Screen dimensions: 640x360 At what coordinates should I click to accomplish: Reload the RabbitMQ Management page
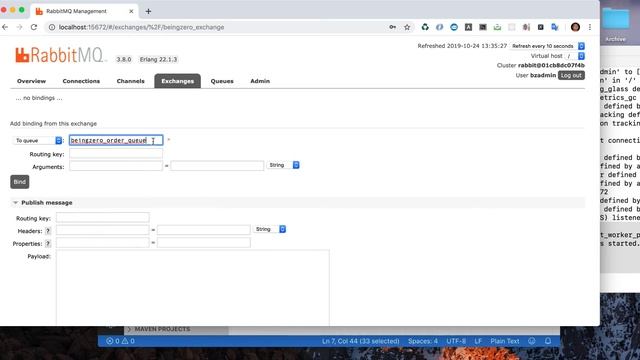(x=34, y=27)
